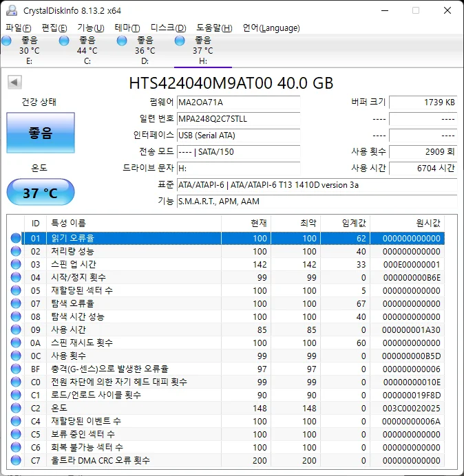464x476 pixels.
Task: Select the D: drive status orb
Action: coord(122,41)
